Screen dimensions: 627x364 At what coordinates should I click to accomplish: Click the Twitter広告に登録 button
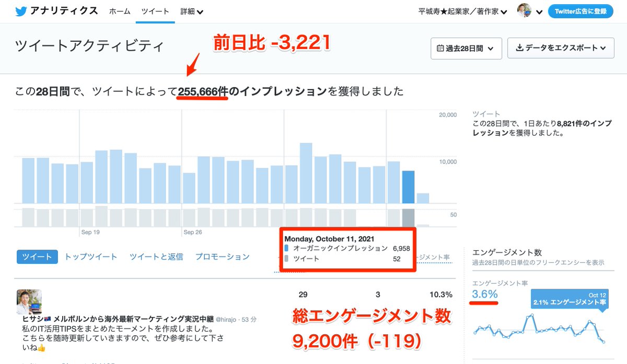click(580, 10)
